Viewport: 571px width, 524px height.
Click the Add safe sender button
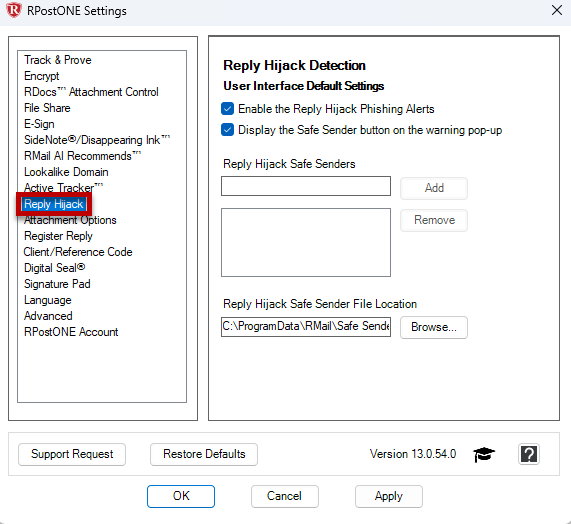(434, 188)
